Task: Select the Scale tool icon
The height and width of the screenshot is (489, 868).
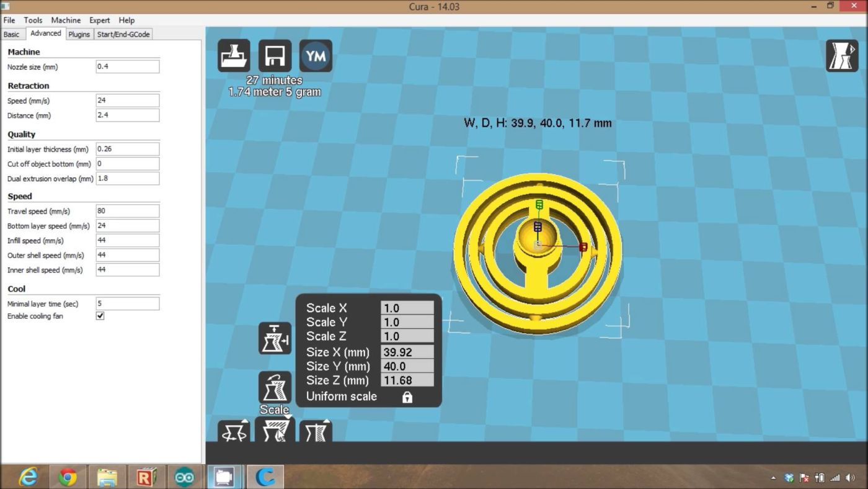Action: [275, 429]
